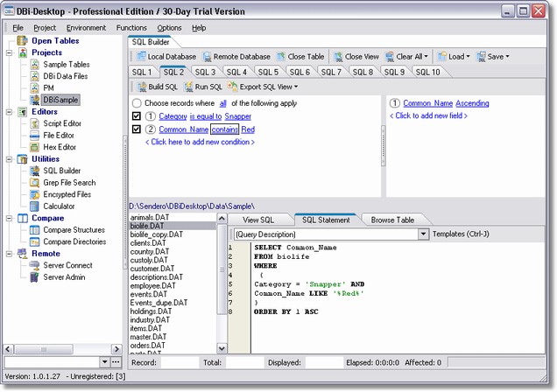The image size is (557, 392).
Task: Click the Script Editor icon
Action: pyautogui.click(x=34, y=123)
